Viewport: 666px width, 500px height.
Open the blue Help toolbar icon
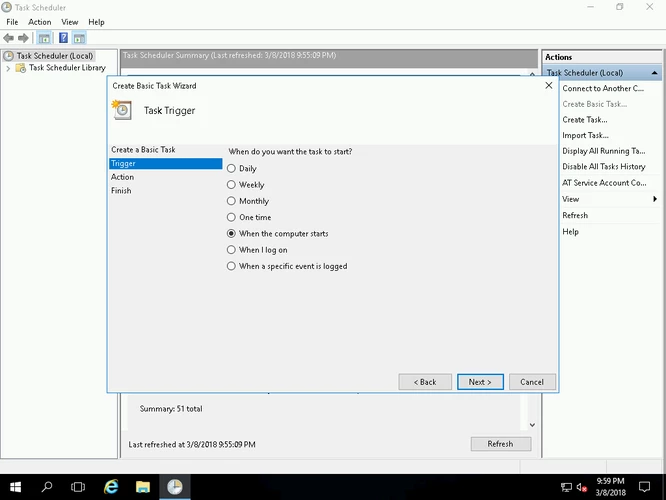click(x=63, y=38)
